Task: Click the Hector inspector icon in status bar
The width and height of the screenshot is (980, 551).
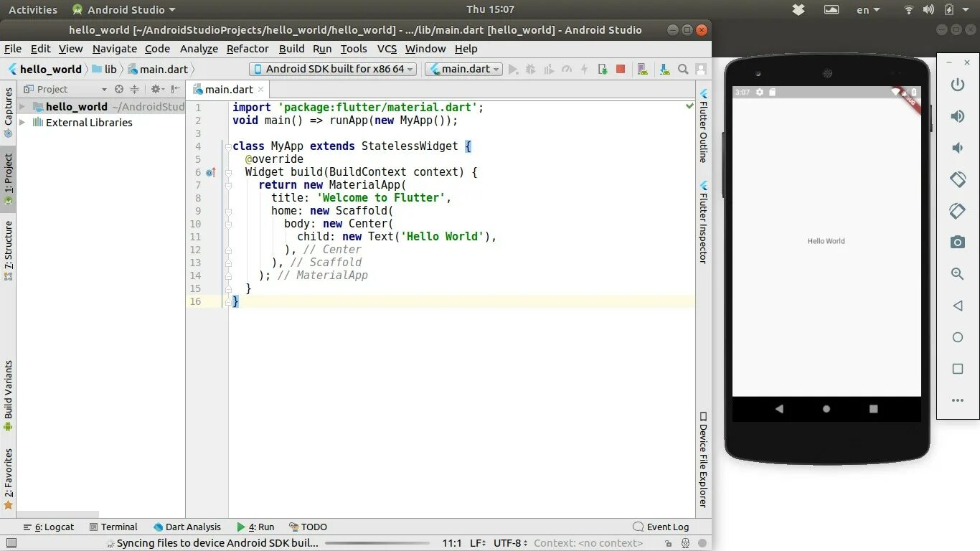Action: click(687, 544)
